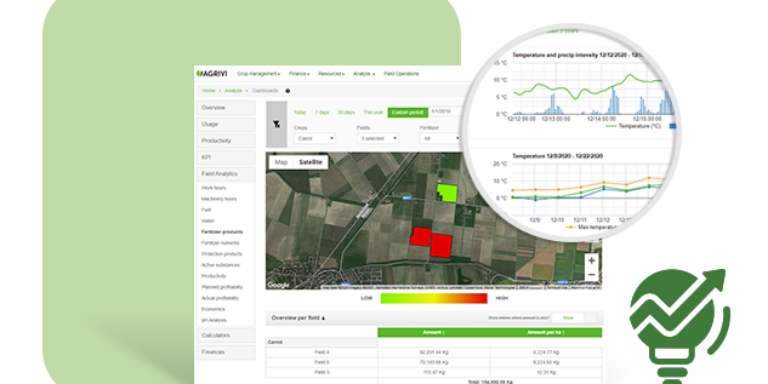
Task: Select pH Analysis in Field Analytics
Action: pyautogui.click(x=214, y=320)
